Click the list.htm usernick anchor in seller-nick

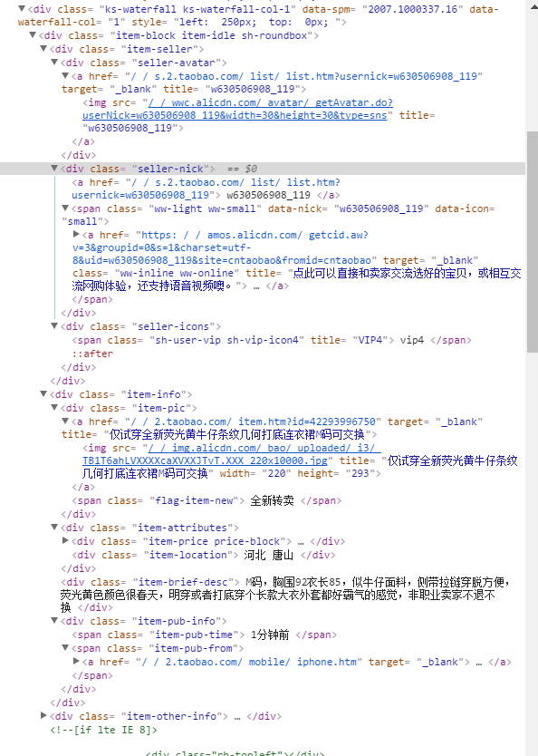point(207,189)
